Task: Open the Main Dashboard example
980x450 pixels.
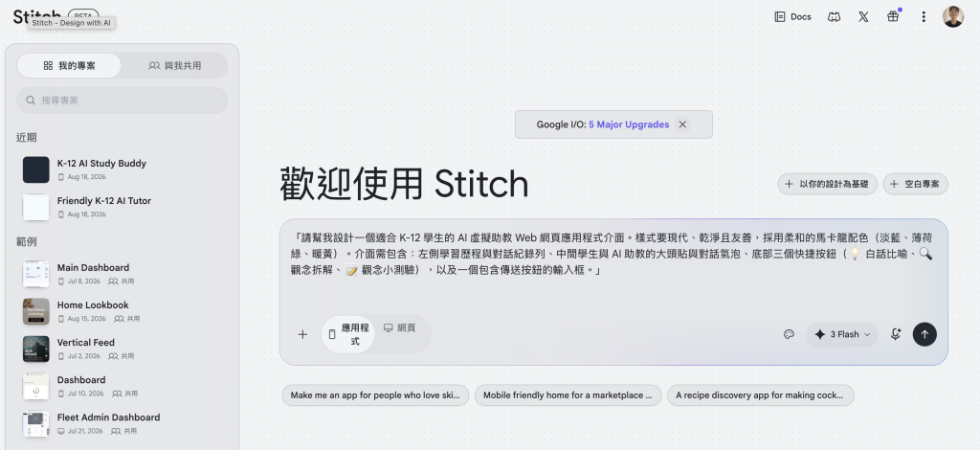Action: (x=122, y=275)
